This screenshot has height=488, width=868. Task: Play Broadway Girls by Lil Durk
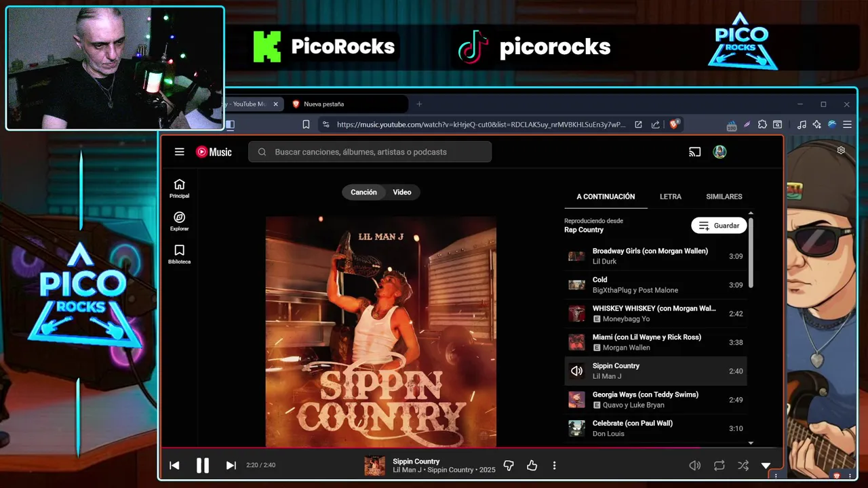655,256
